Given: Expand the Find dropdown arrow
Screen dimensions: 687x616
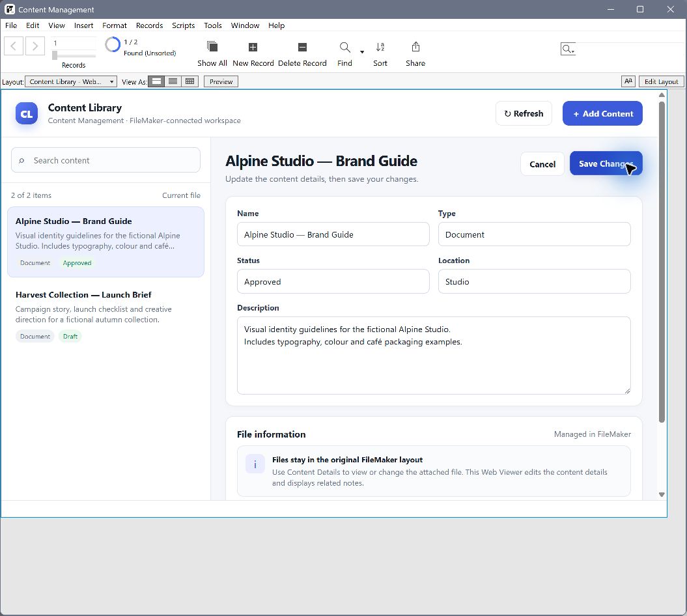Looking at the screenshot, I should [x=362, y=51].
